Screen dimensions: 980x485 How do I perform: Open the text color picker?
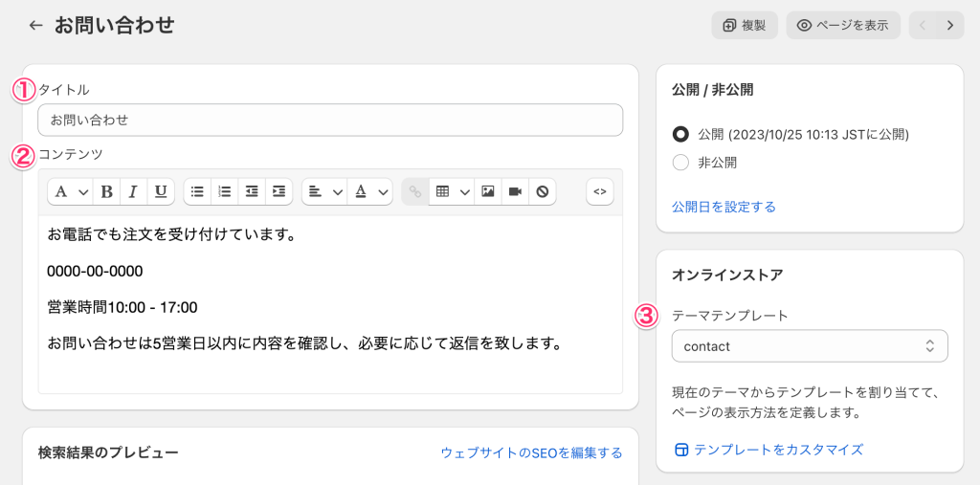click(369, 191)
